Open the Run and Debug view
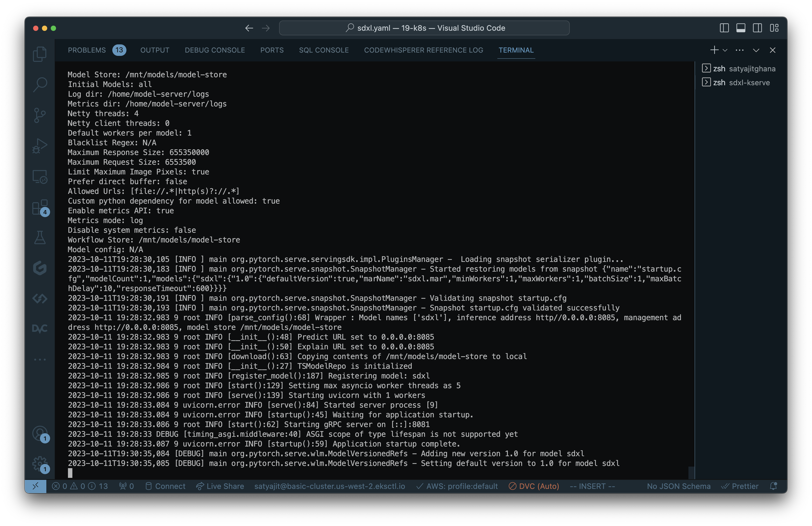812x526 pixels. click(x=39, y=146)
